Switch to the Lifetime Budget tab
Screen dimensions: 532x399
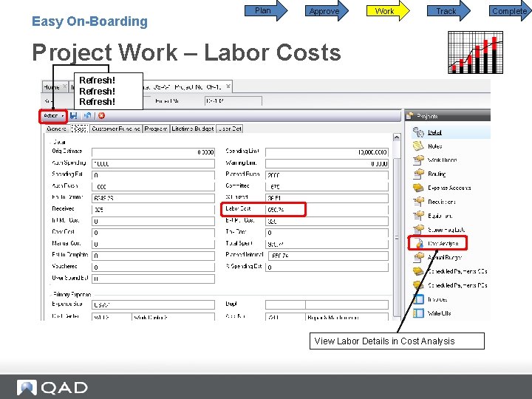point(192,129)
